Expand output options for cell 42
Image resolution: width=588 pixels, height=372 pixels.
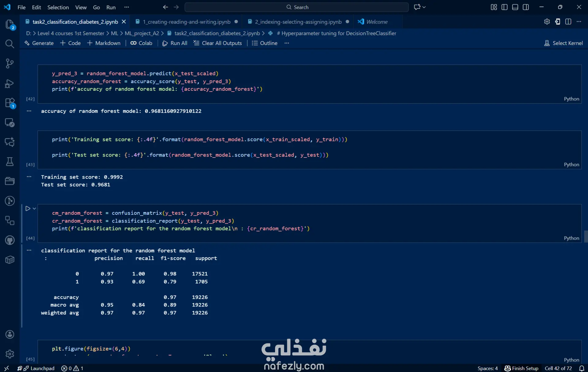[29, 111]
